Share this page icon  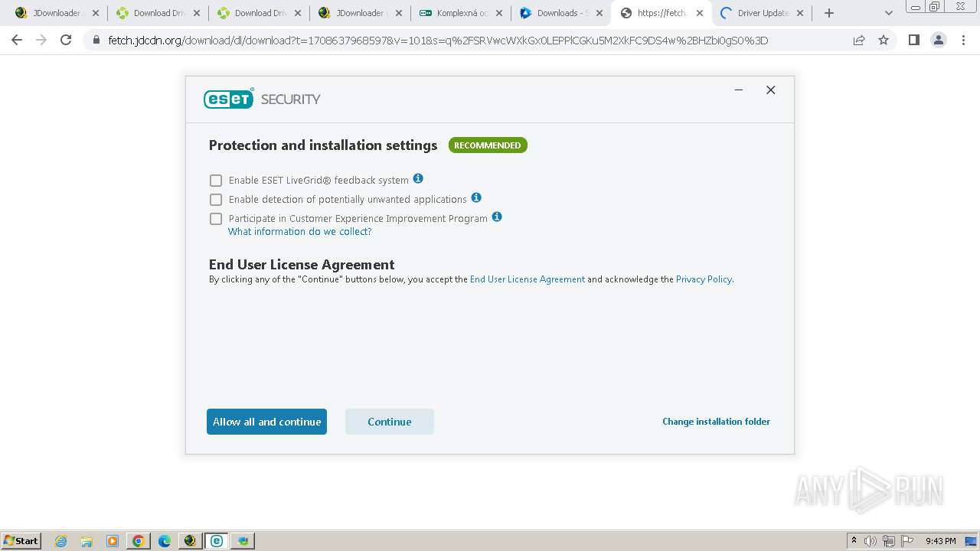coord(859,41)
